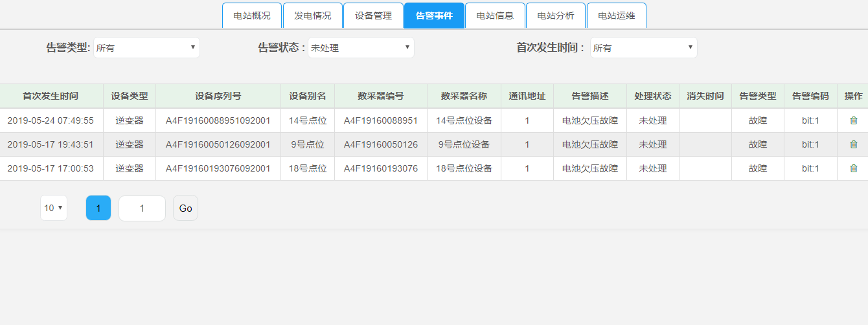
Task: Open the 告警类型 dropdown
Action: tap(146, 48)
